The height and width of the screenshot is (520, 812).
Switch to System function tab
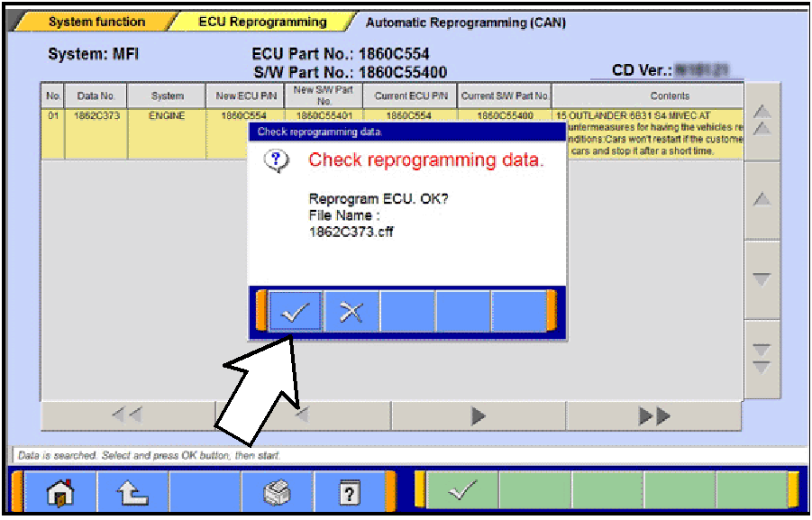pos(96,22)
